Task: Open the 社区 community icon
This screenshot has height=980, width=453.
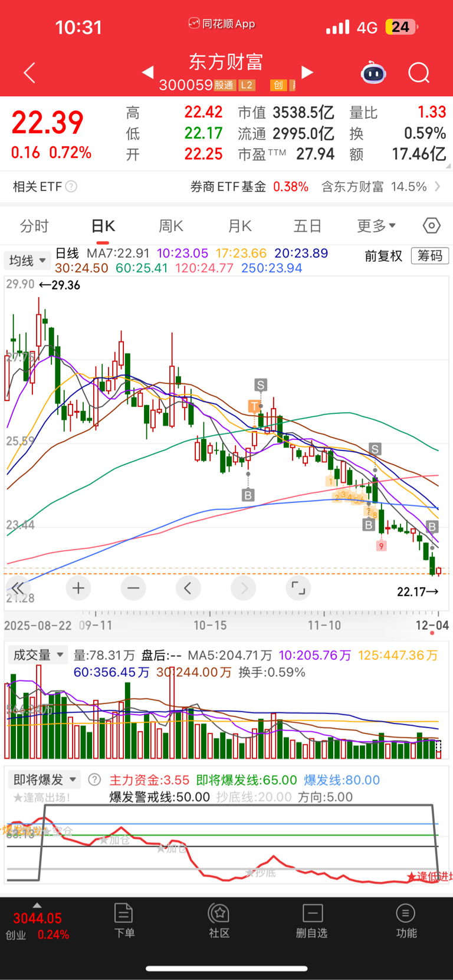Action: (219, 920)
